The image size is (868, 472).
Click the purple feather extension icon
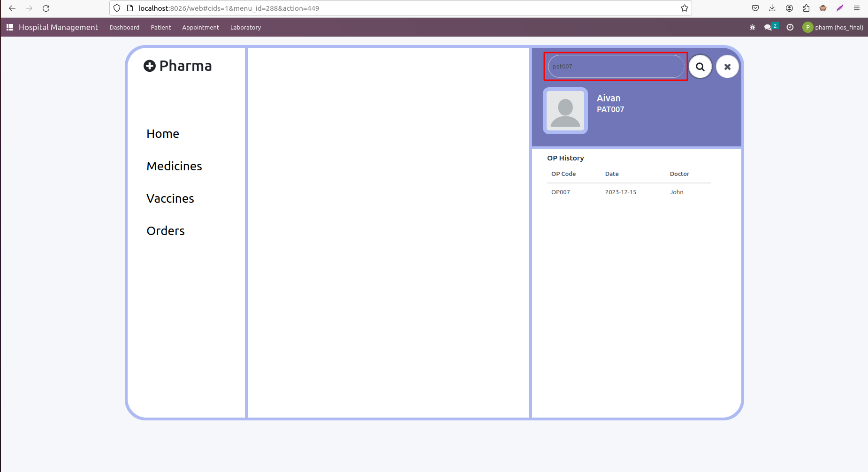pos(840,8)
